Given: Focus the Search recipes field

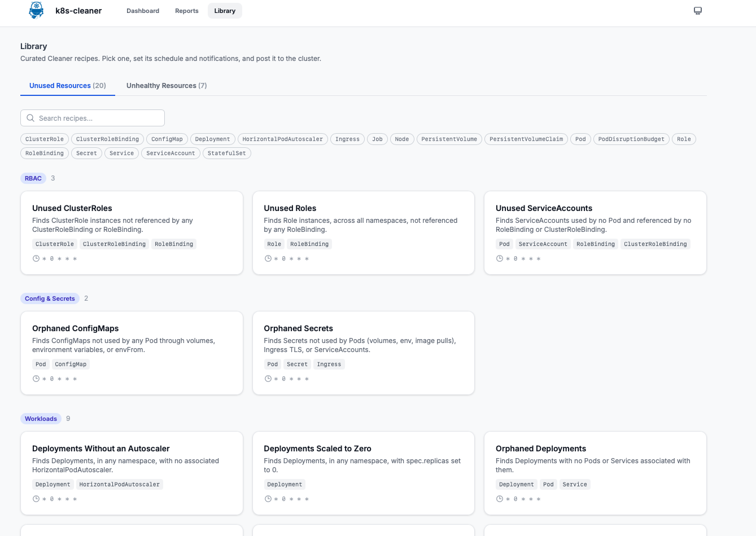Looking at the screenshot, I should click(93, 118).
